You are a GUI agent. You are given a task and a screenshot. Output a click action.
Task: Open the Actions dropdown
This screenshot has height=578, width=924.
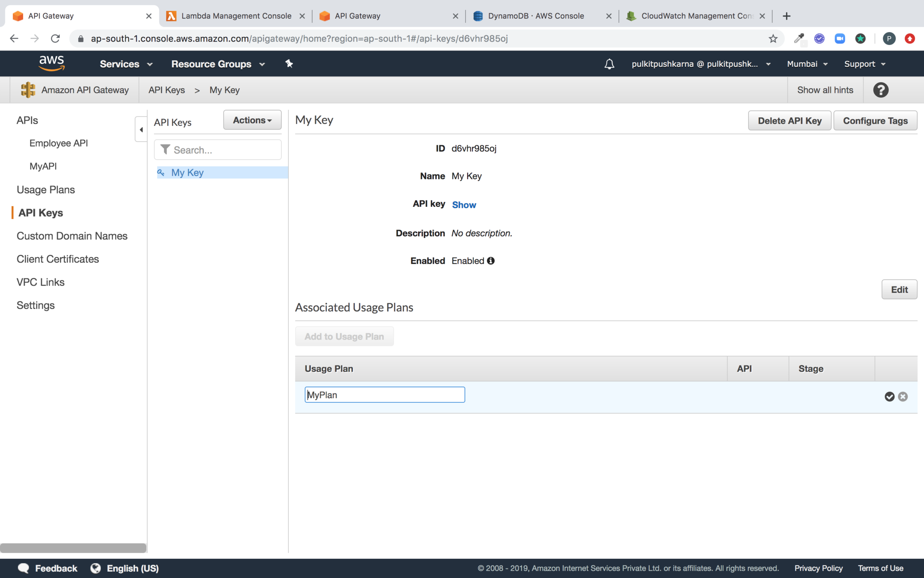pos(252,120)
